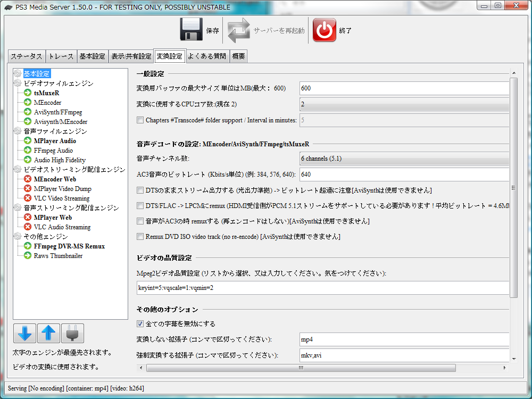Click 変換用バッファ max size field

404,88
